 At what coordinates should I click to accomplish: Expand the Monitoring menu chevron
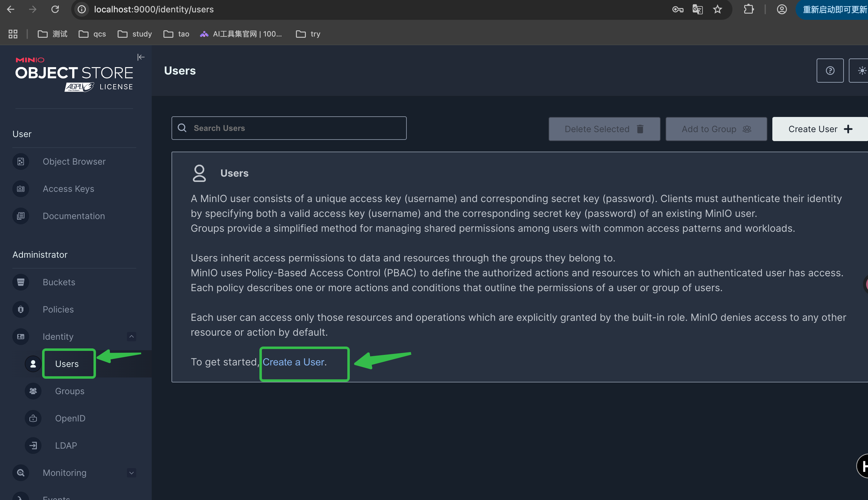131,472
